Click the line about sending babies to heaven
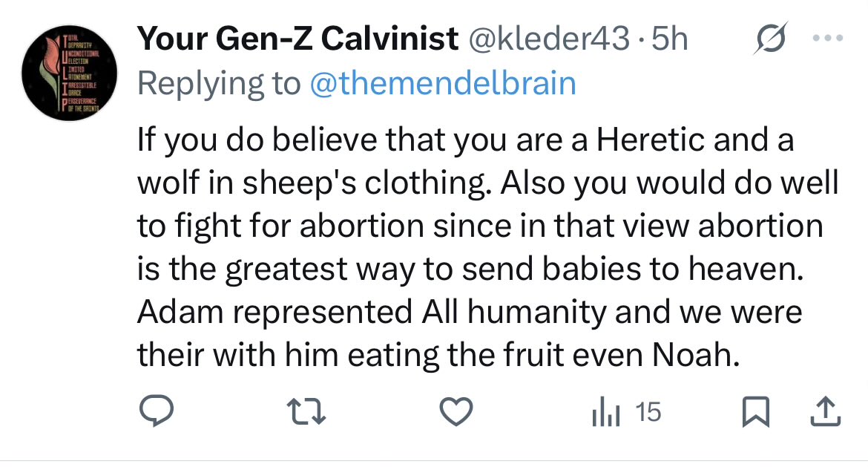Viewport: 868px width, 467px height. [x=470, y=270]
